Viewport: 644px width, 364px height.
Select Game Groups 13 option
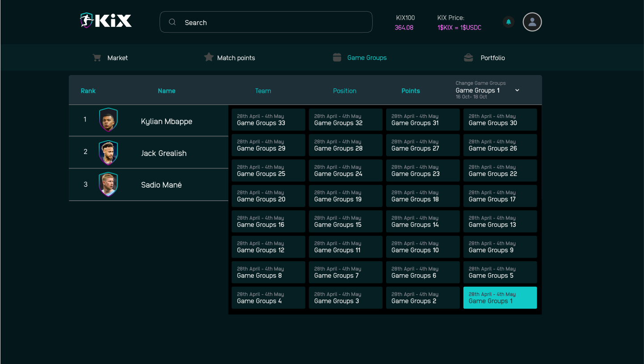coord(500,222)
